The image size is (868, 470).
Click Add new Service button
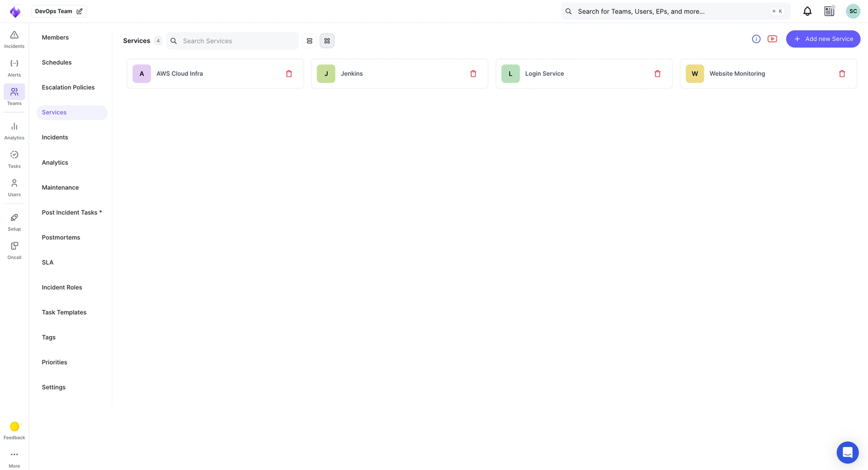[823, 39]
